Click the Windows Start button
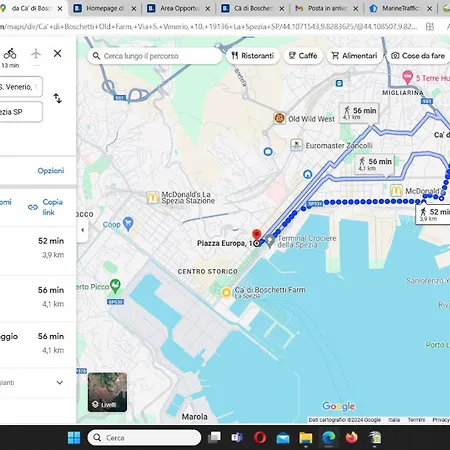Viewport: 450px width, 450px height. (x=74, y=437)
